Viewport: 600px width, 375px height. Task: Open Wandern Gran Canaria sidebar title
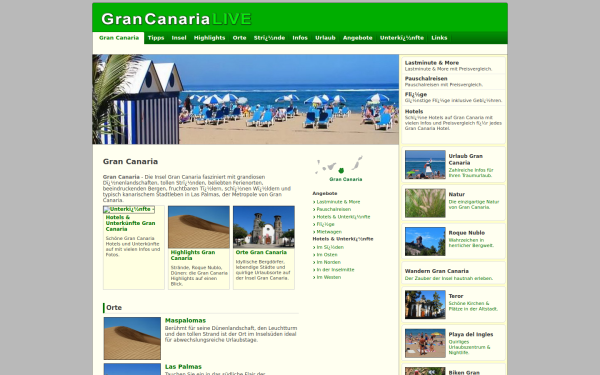tap(437, 271)
